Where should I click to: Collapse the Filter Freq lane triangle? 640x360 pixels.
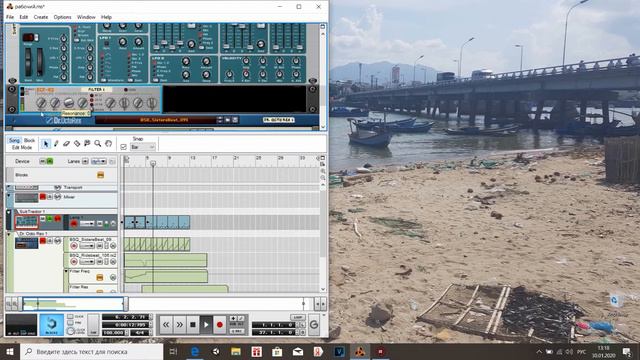[66, 271]
